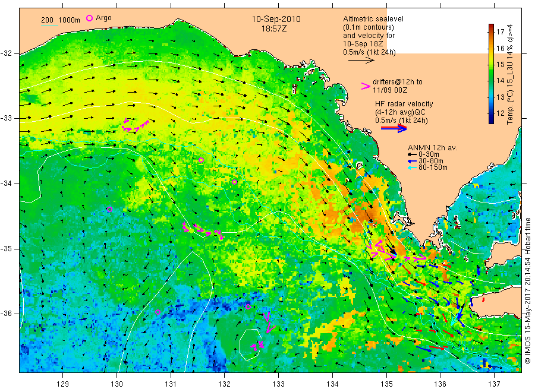Click the longitude axis label 137
535x392 pixels.
coord(494,384)
